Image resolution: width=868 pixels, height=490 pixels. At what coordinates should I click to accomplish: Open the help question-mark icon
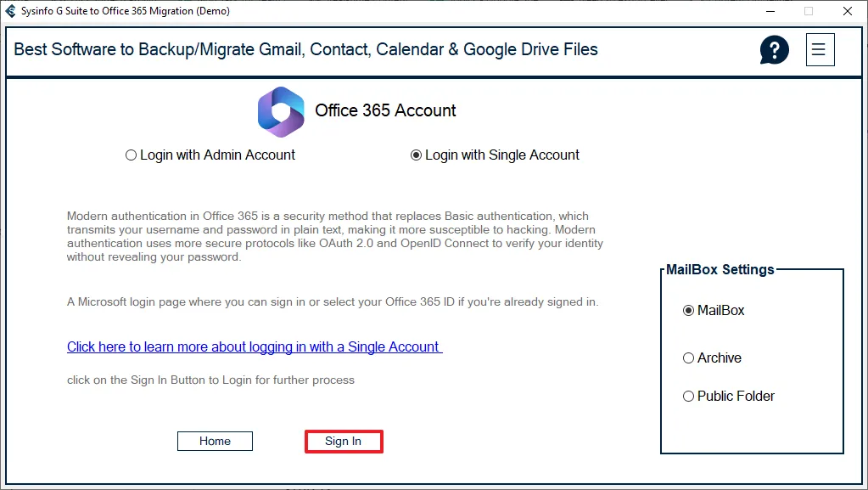[x=774, y=50]
